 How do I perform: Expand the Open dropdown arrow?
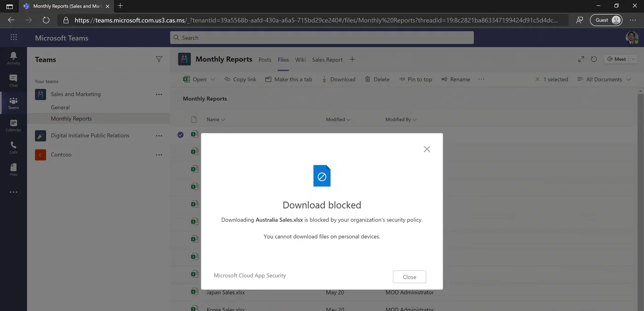[x=213, y=80]
